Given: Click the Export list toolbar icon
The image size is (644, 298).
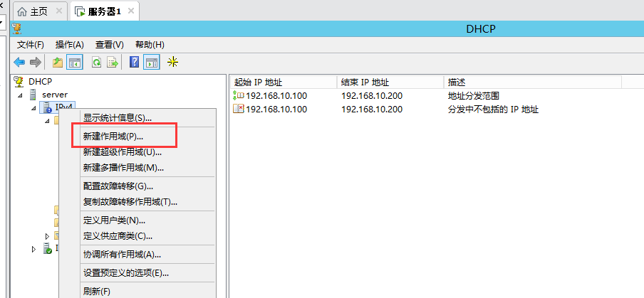Looking at the screenshot, I should point(113,63).
